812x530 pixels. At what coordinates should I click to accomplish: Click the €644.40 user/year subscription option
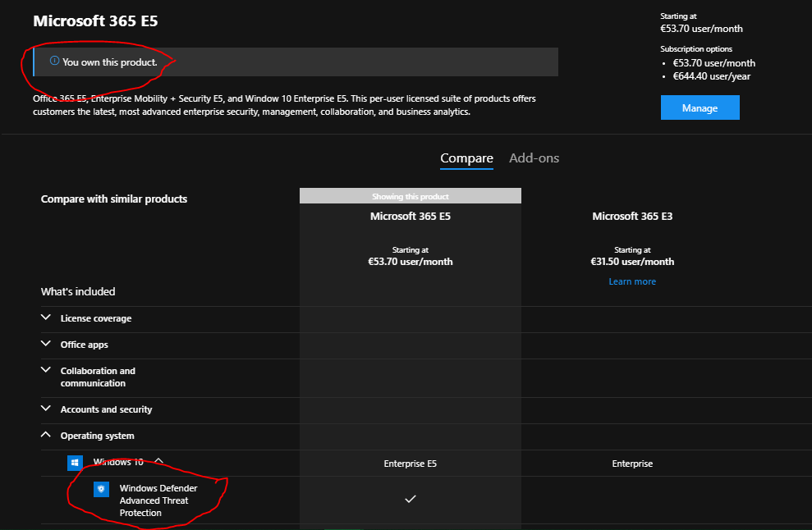tap(712, 76)
